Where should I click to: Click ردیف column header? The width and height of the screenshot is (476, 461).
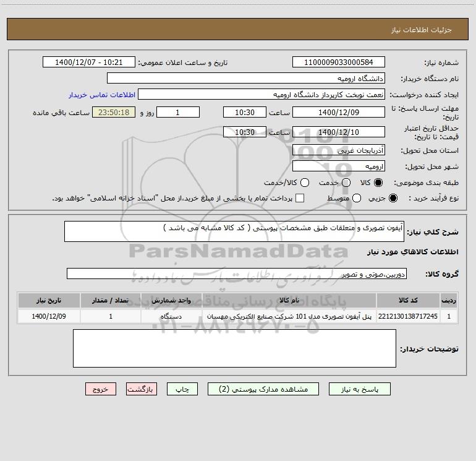449,300
